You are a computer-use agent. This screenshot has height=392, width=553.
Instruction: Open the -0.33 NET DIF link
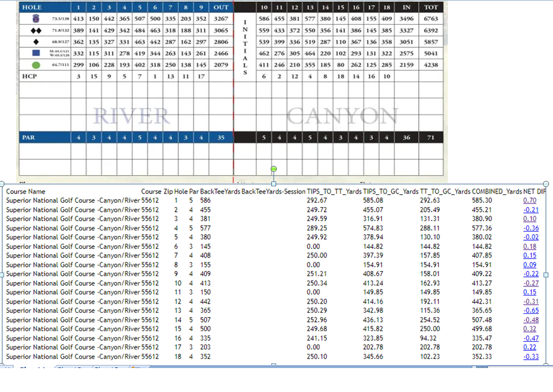tap(531, 356)
